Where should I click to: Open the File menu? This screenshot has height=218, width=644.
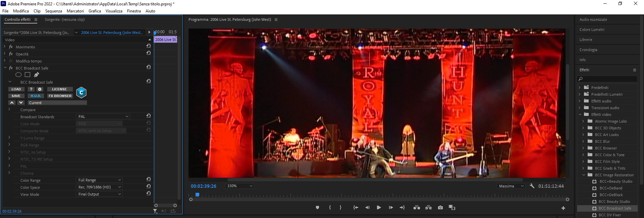(5, 11)
